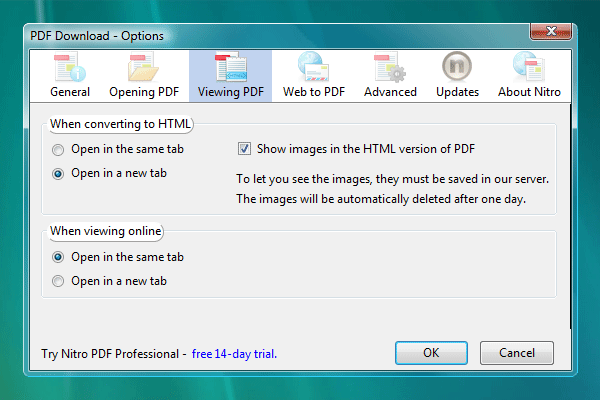Click the General settings icon
This screenshot has height=400, width=600.
pyautogui.click(x=70, y=67)
